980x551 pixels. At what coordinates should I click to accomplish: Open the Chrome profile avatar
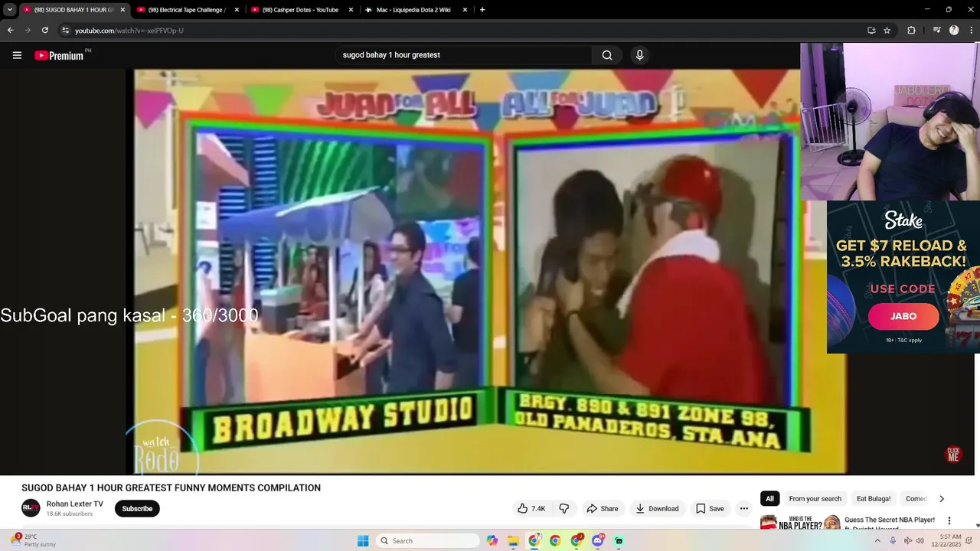[x=954, y=31]
